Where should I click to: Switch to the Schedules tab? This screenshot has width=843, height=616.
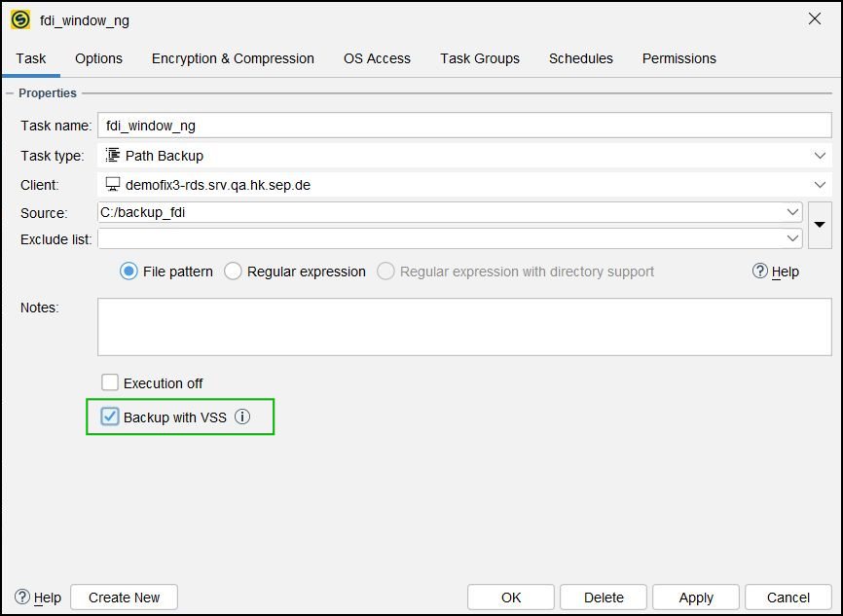580,58
